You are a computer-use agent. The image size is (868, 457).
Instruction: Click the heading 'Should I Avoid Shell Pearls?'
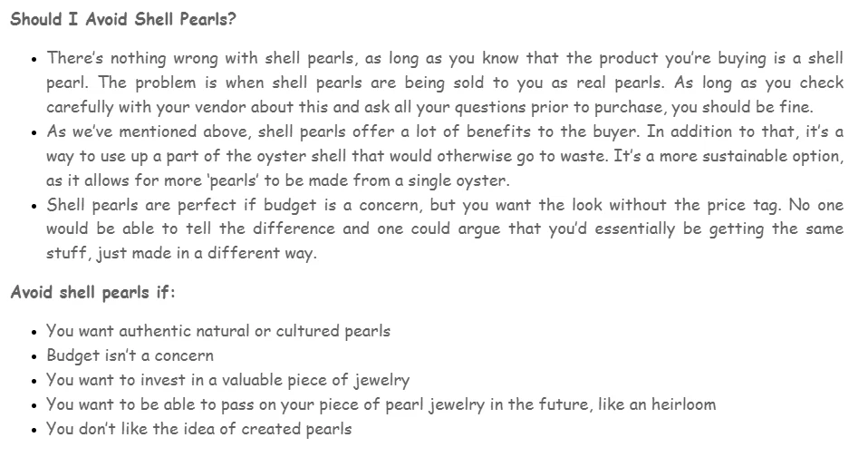(x=124, y=18)
